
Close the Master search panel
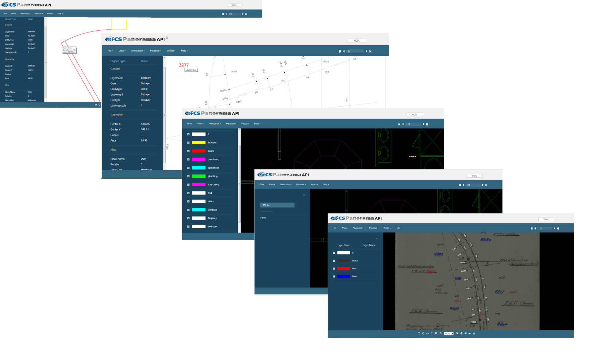304,195
